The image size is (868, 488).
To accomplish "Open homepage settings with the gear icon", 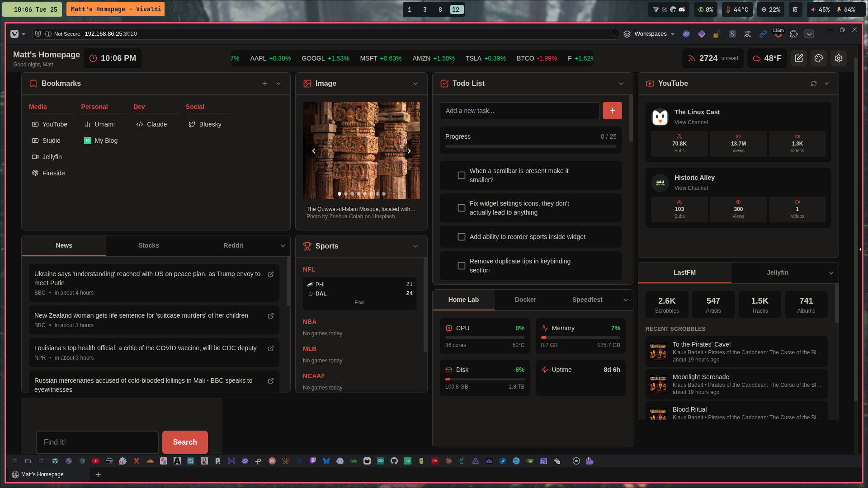I will point(838,58).
